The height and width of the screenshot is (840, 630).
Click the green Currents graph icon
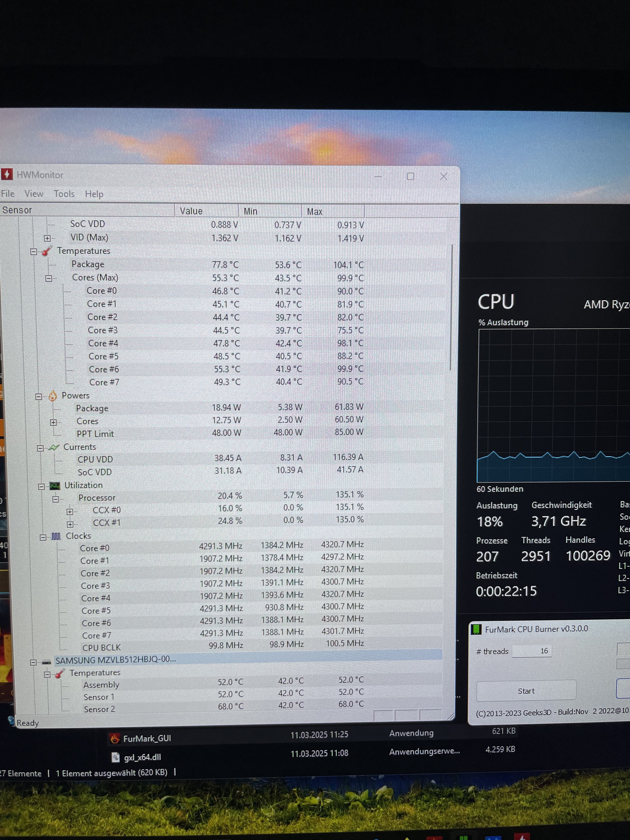pyautogui.click(x=54, y=447)
